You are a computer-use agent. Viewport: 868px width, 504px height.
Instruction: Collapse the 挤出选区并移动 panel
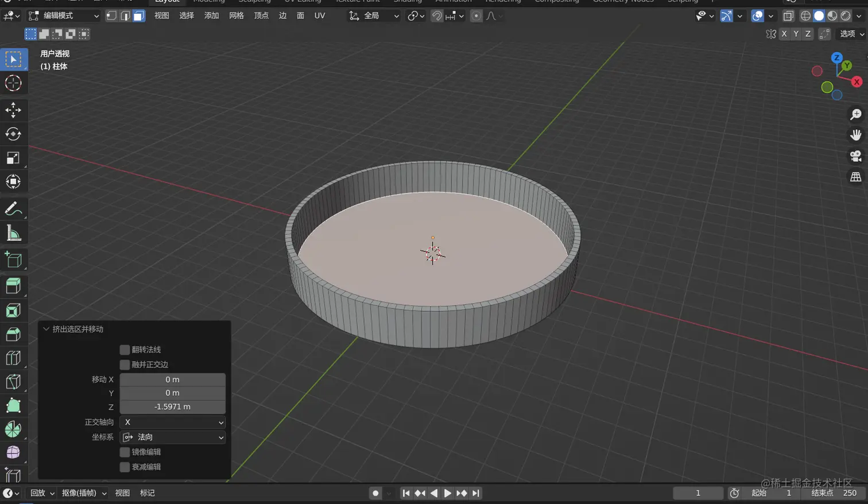pyautogui.click(x=46, y=329)
